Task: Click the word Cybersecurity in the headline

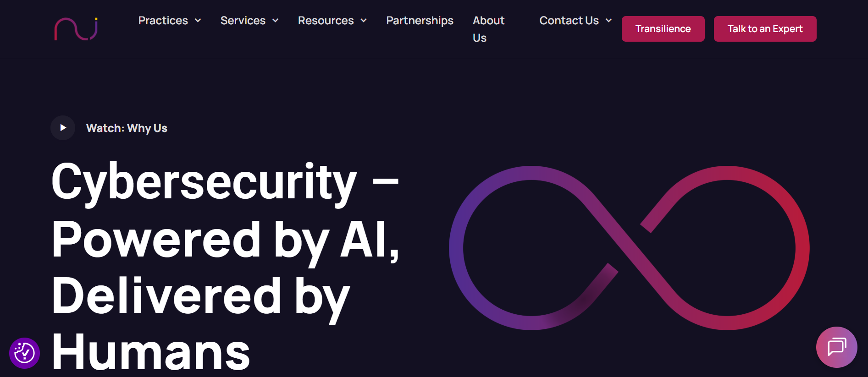Action: click(204, 182)
